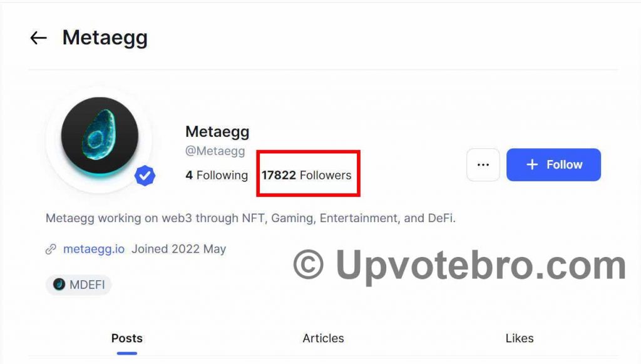Open the 17822 Followers list
The height and width of the screenshot is (364, 641).
click(x=307, y=175)
